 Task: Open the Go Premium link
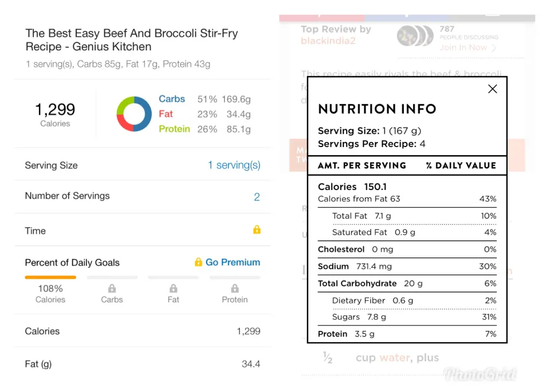click(x=233, y=262)
